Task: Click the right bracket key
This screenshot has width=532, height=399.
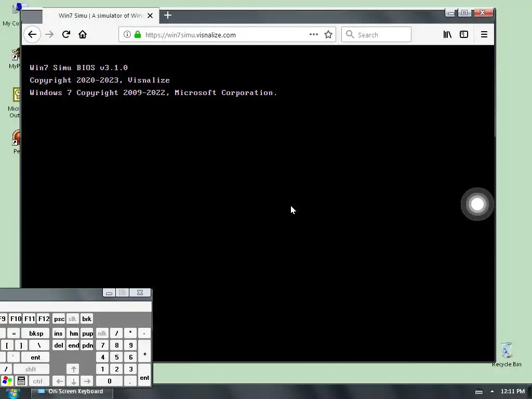Action: click(21, 345)
